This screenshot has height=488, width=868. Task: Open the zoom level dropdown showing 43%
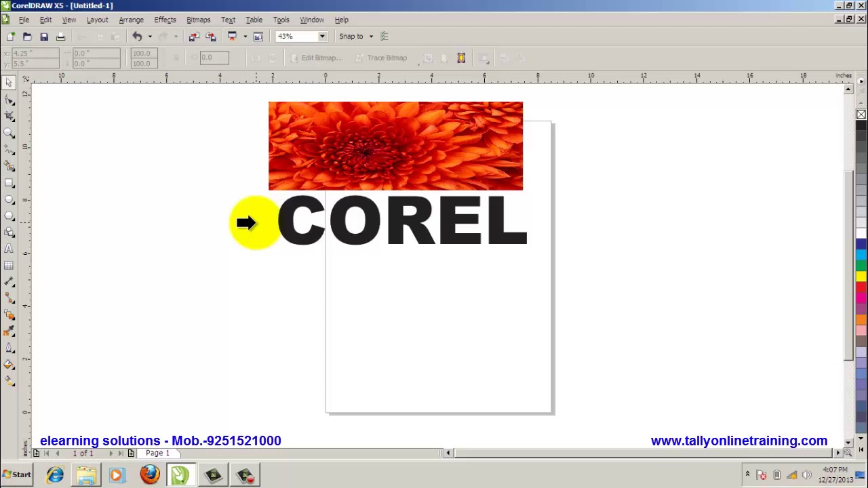pos(323,37)
